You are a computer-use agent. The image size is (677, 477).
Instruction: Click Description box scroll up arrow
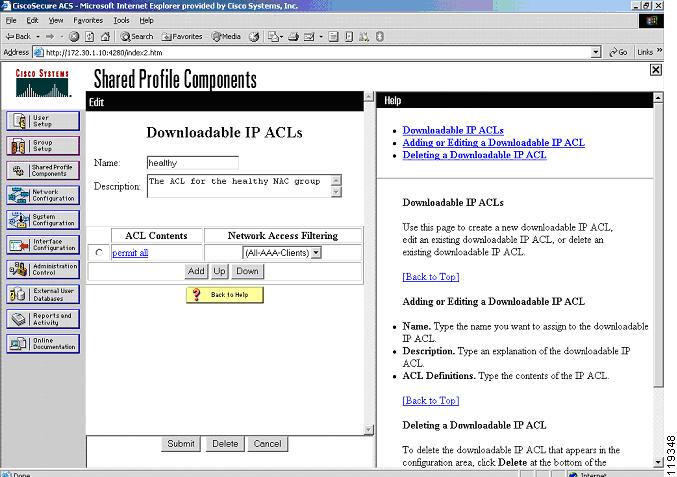point(336,180)
